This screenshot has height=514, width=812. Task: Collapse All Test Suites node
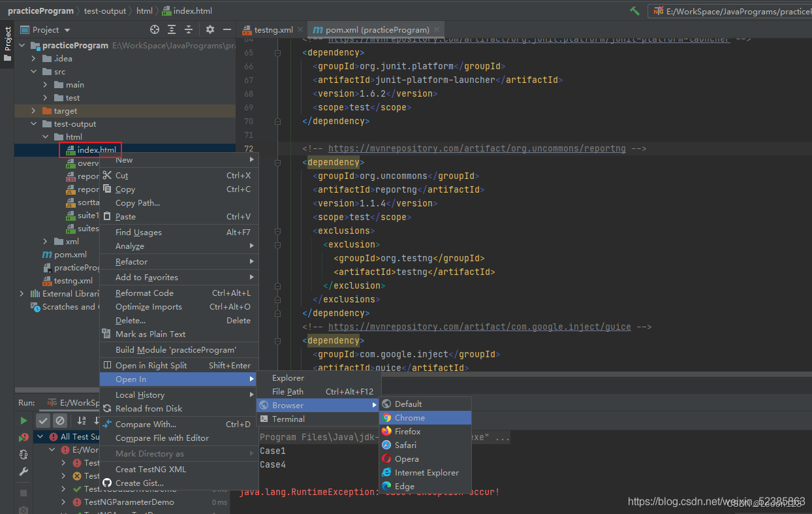pos(40,436)
